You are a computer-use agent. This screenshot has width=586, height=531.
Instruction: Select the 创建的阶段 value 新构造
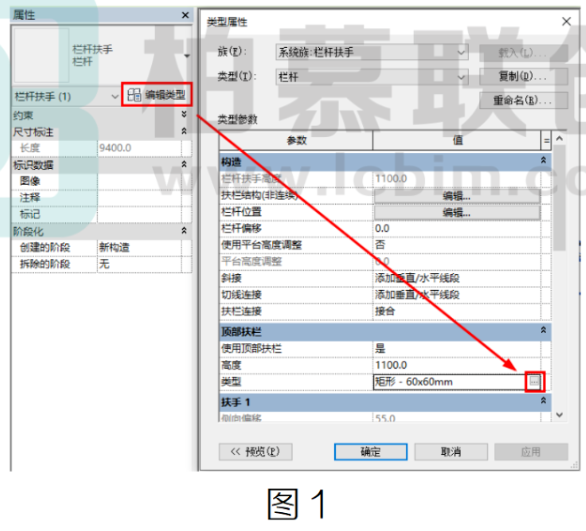(139, 247)
